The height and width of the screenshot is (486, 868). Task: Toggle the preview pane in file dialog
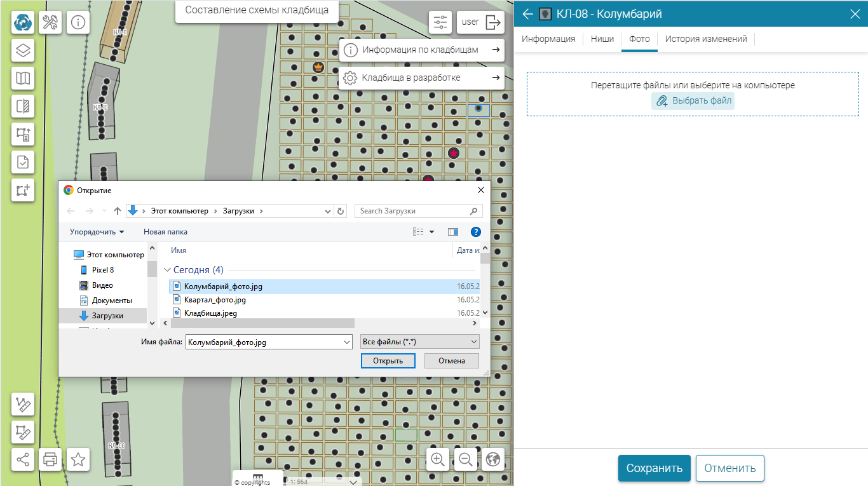453,232
